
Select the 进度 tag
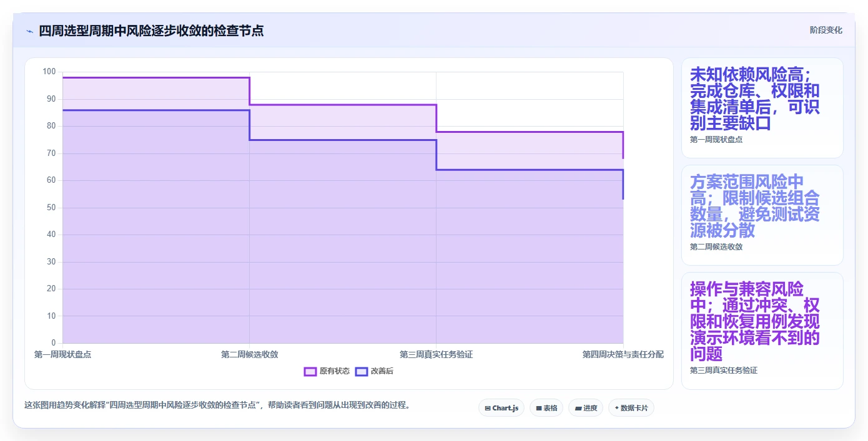click(x=586, y=408)
